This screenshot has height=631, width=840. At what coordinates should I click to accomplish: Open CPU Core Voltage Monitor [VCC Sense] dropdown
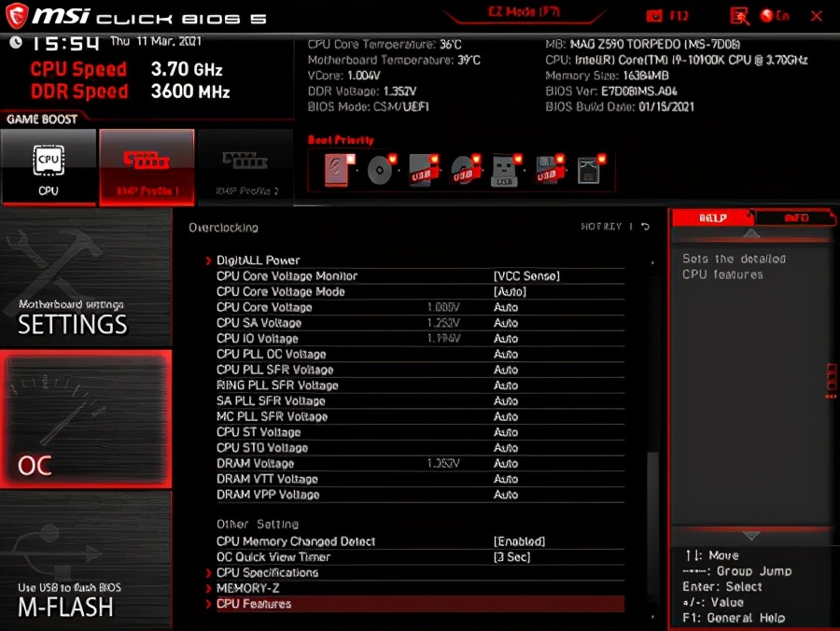pyautogui.click(x=526, y=276)
